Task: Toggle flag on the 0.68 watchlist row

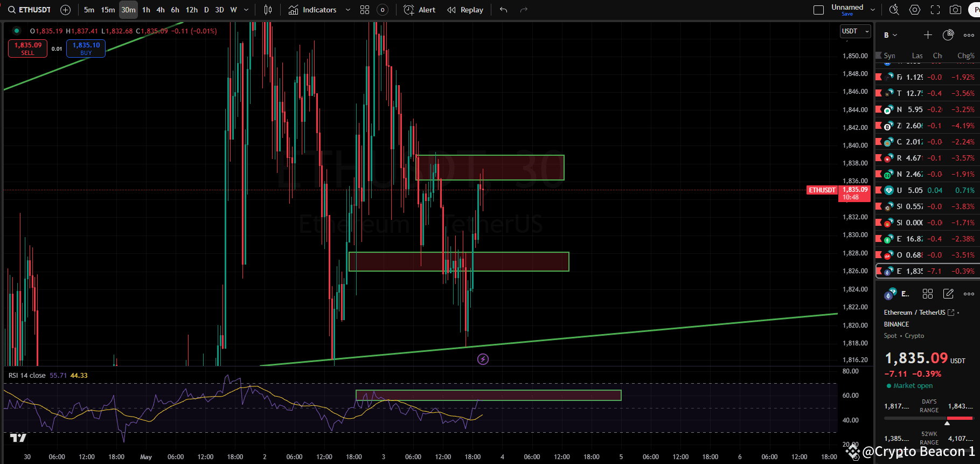Action: [879, 255]
